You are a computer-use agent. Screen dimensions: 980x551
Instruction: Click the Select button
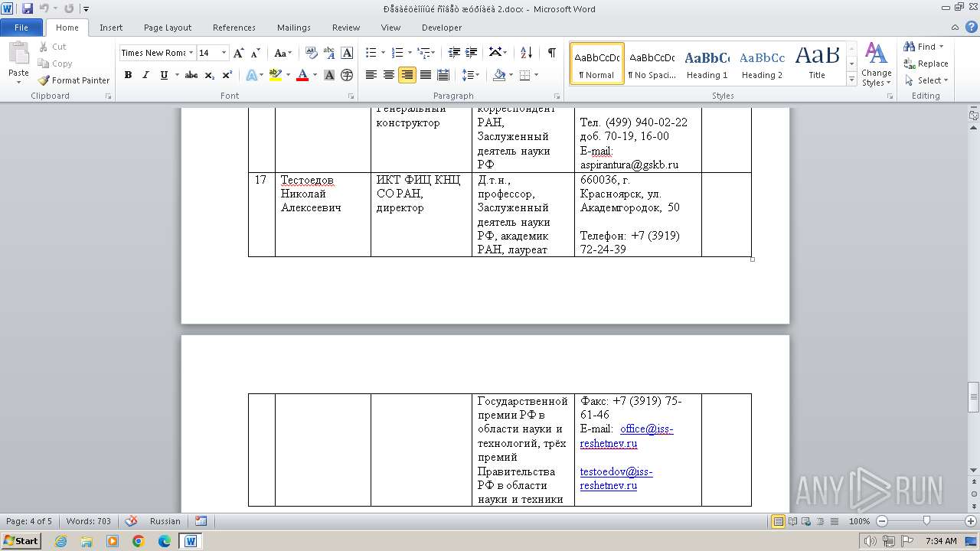click(926, 80)
